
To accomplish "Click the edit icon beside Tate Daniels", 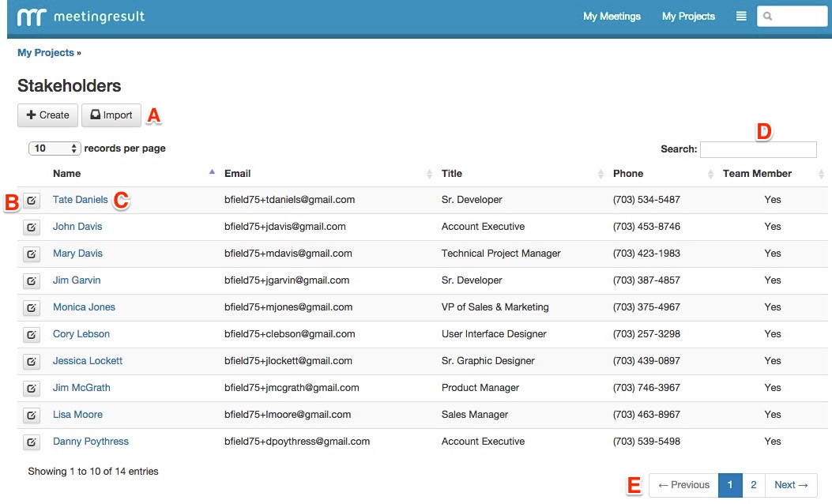I will tap(31, 201).
